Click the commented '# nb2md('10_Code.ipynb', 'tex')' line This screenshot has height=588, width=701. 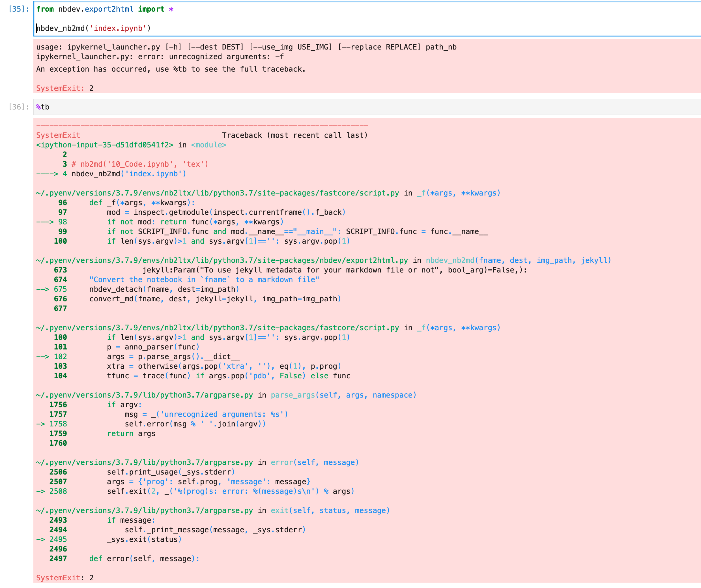point(140,164)
